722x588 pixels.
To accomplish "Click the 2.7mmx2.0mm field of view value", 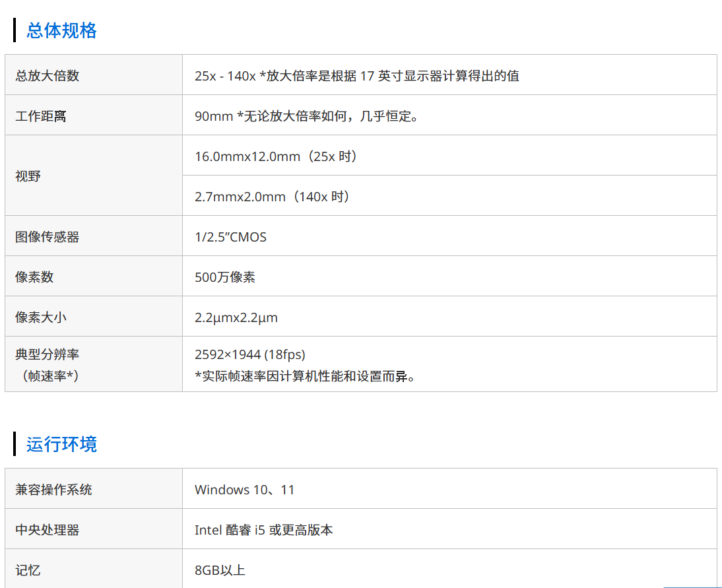I will (x=272, y=197).
